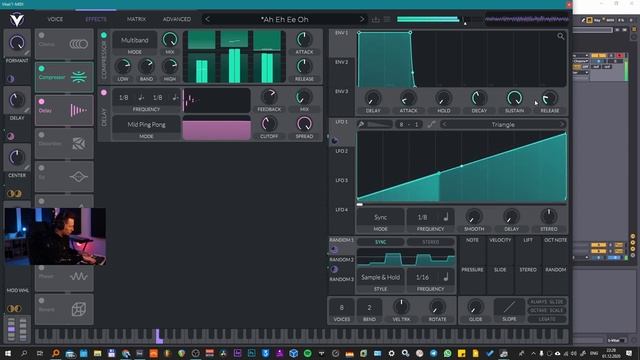The height and width of the screenshot is (360, 640).
Task: Open the Chorus effect icon
Action: pyautogui.click(x=78, y=44)
